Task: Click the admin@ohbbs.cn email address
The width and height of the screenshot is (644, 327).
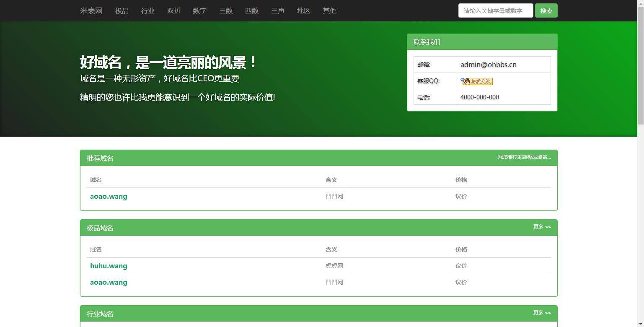Action: (488, 64)
